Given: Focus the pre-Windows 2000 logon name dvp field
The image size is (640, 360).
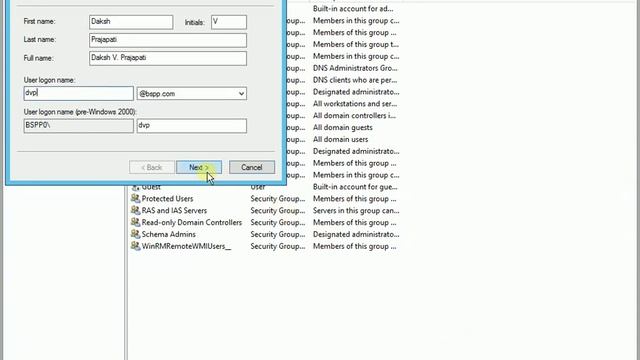Looking at the screenshot, I should 192,126.
